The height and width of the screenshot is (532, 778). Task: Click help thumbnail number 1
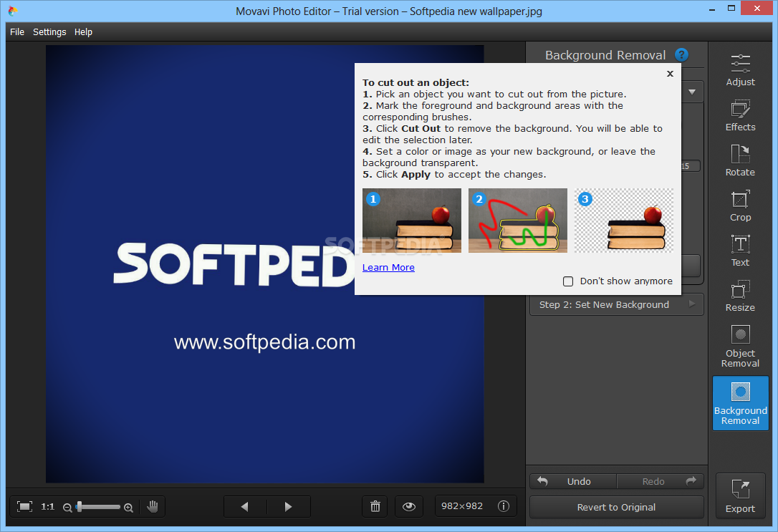(x=412, y=221)
